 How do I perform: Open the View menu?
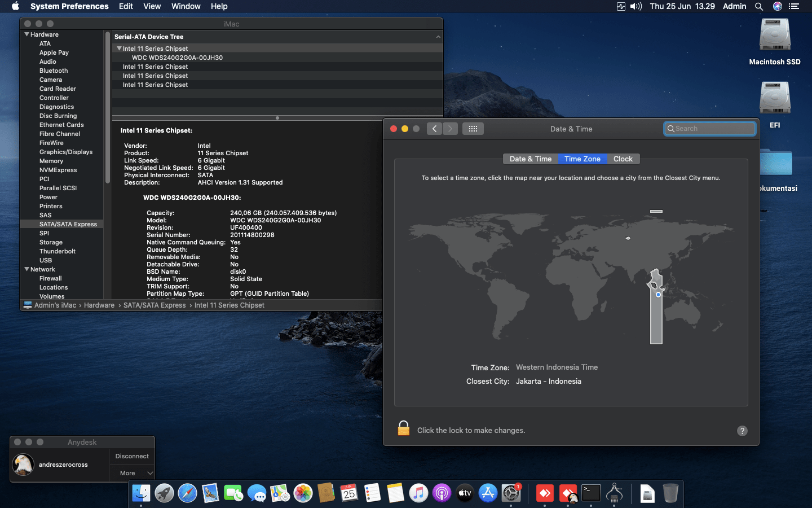pos(152,6)
